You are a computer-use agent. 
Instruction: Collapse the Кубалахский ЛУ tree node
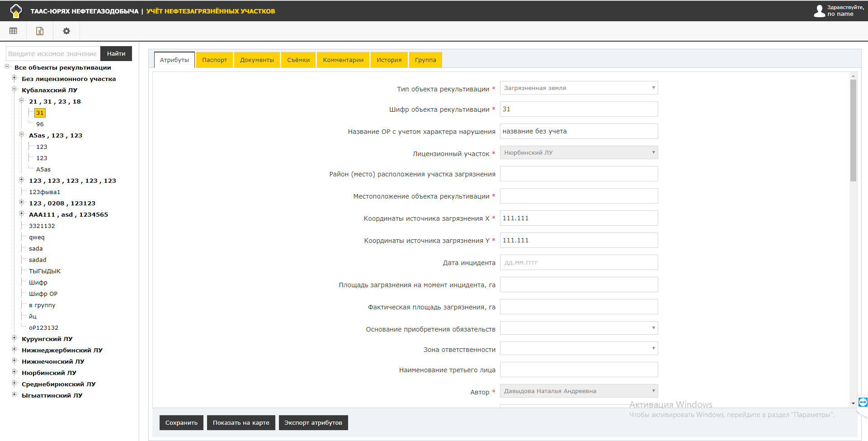(14, 90)
